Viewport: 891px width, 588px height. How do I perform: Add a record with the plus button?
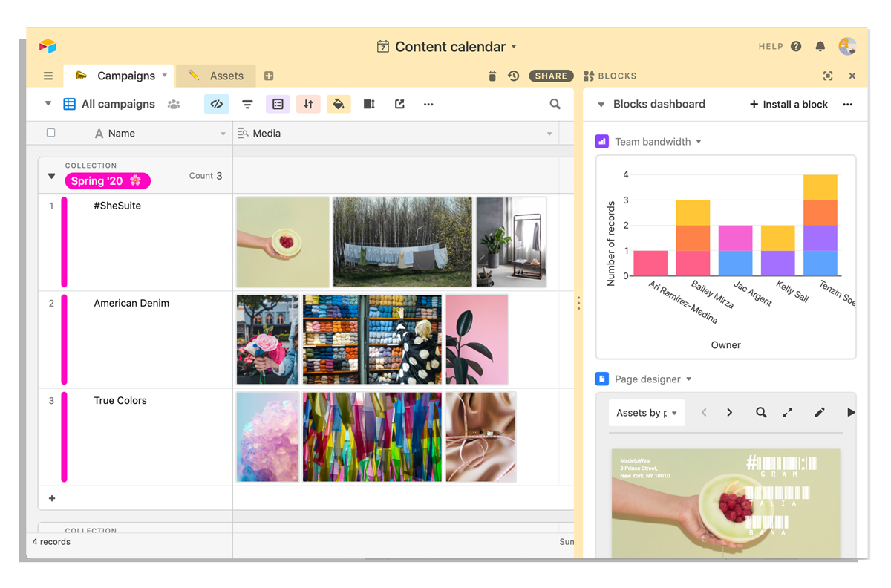point(52,498)
